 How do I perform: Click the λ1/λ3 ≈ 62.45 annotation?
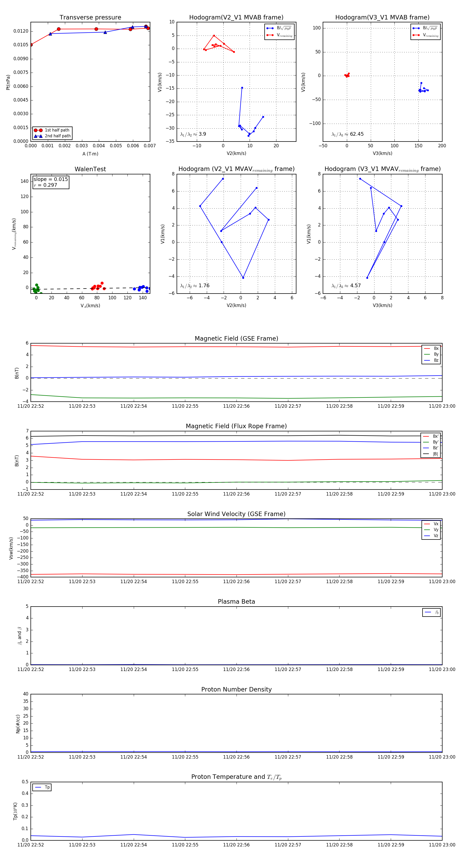coord(347,134)
